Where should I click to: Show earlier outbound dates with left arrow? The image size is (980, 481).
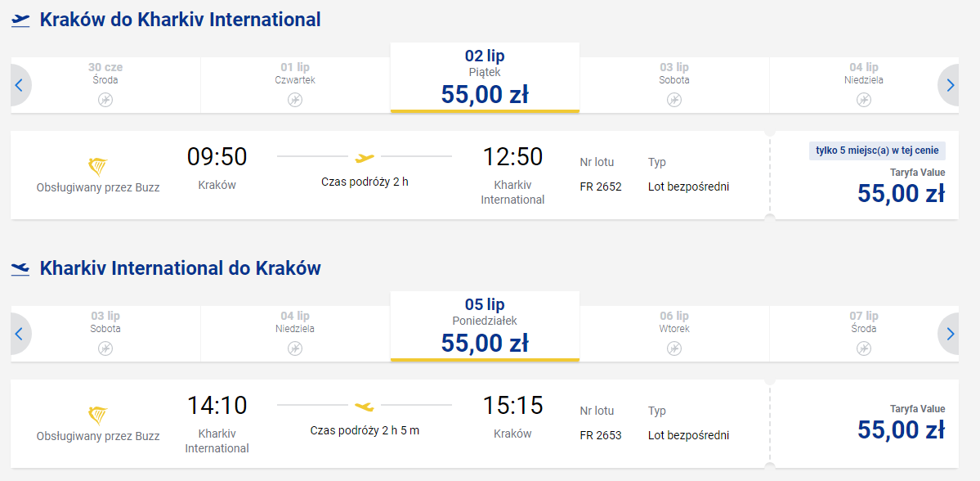point(19,85)
